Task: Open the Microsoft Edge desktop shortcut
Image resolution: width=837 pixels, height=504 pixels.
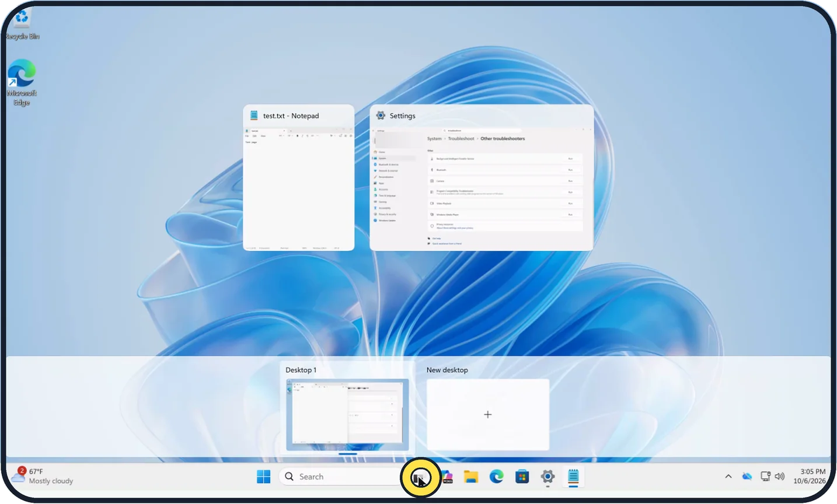Action: [22, 82]
